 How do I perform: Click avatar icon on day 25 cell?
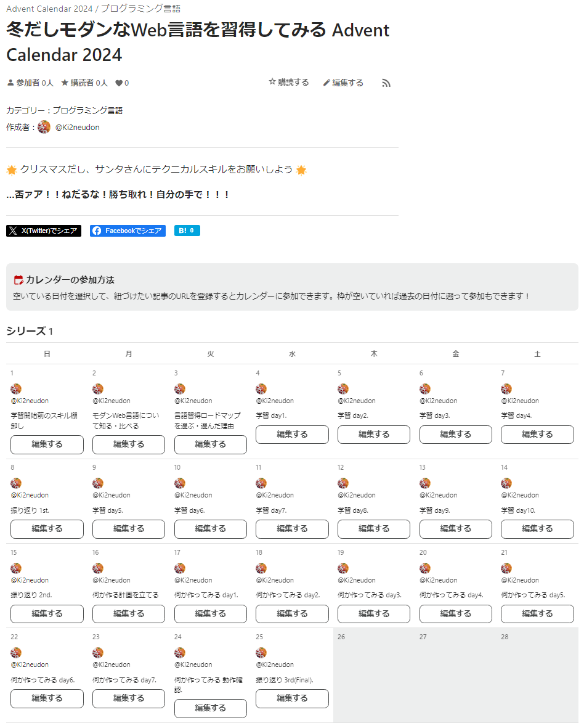(x=261, y=652)
